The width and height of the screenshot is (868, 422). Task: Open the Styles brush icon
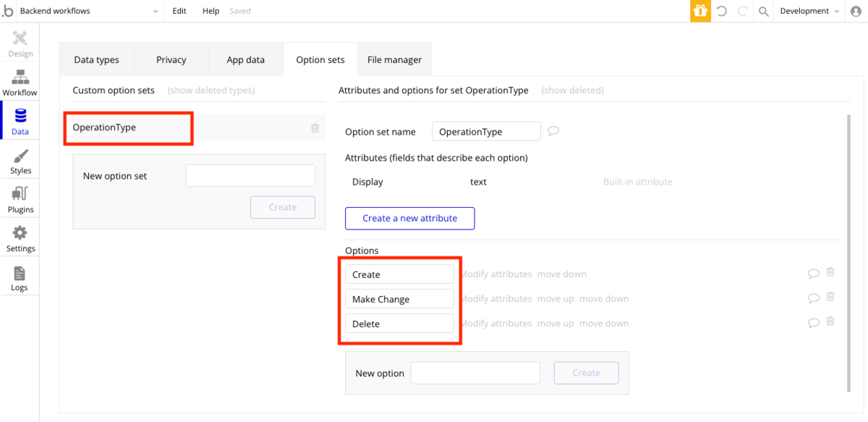point(20,156)
